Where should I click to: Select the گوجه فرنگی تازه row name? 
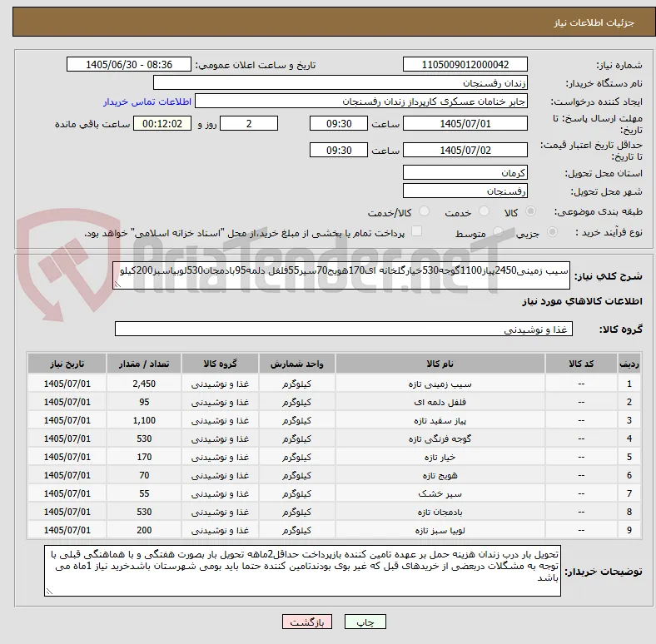pyautogui.click(x=440, y=439)
